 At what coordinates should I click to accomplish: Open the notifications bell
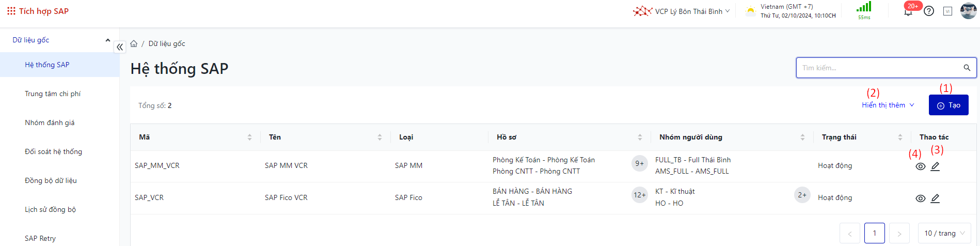coord(908,11)
